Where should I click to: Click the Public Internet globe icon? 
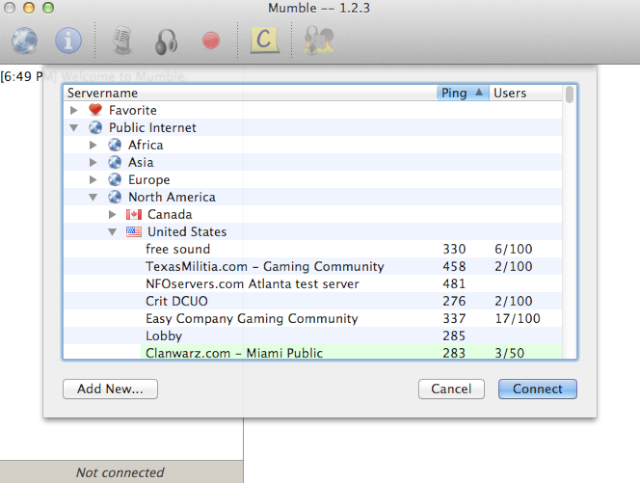point(96,127)
